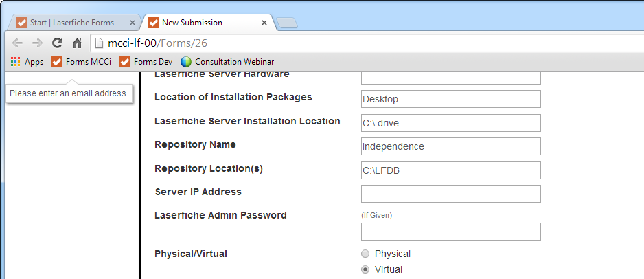Open the Forms MCCi bookmark

(x=82, y=62)
